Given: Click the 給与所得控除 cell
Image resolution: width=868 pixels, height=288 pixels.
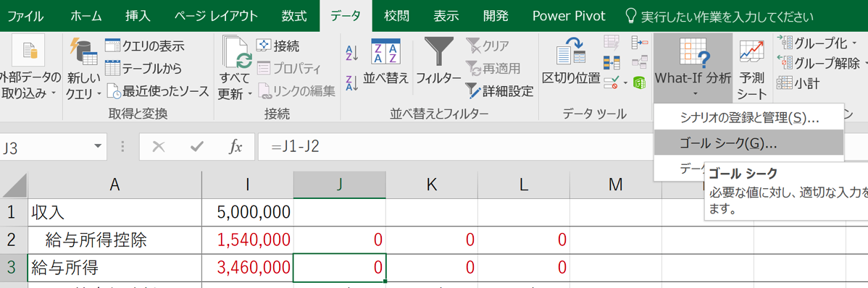Looking at the screenshot, I should [x=114, y=240].
